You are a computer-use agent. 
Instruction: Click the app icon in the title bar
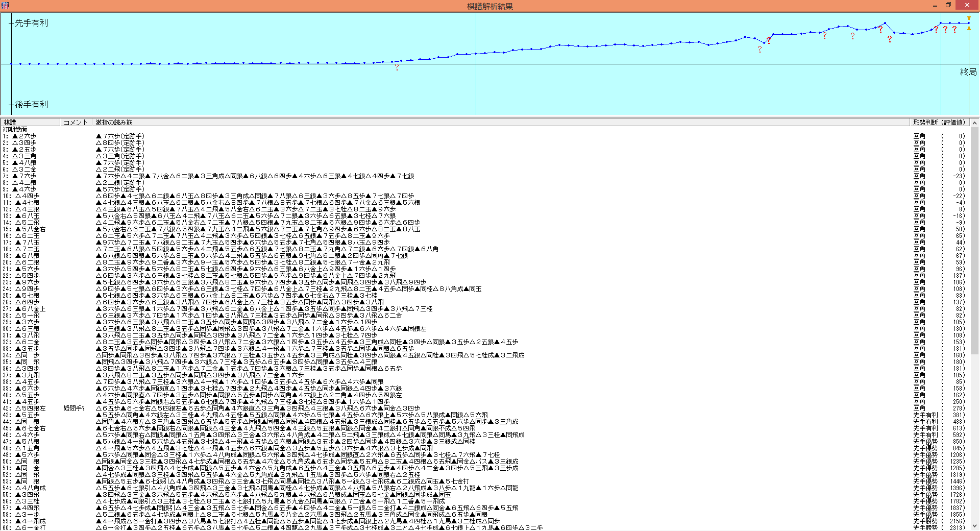(x=5, y=6)
